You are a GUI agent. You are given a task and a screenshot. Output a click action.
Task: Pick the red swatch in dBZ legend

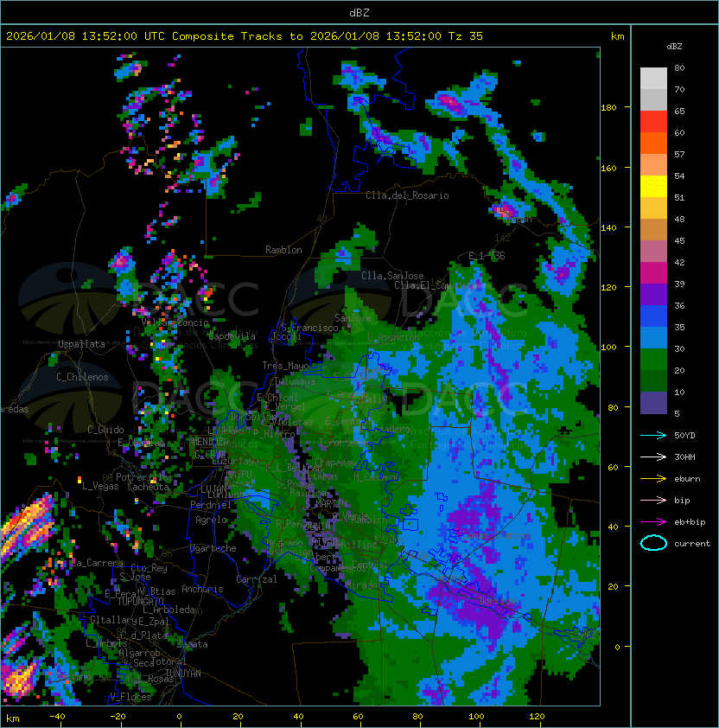(653, 121)
